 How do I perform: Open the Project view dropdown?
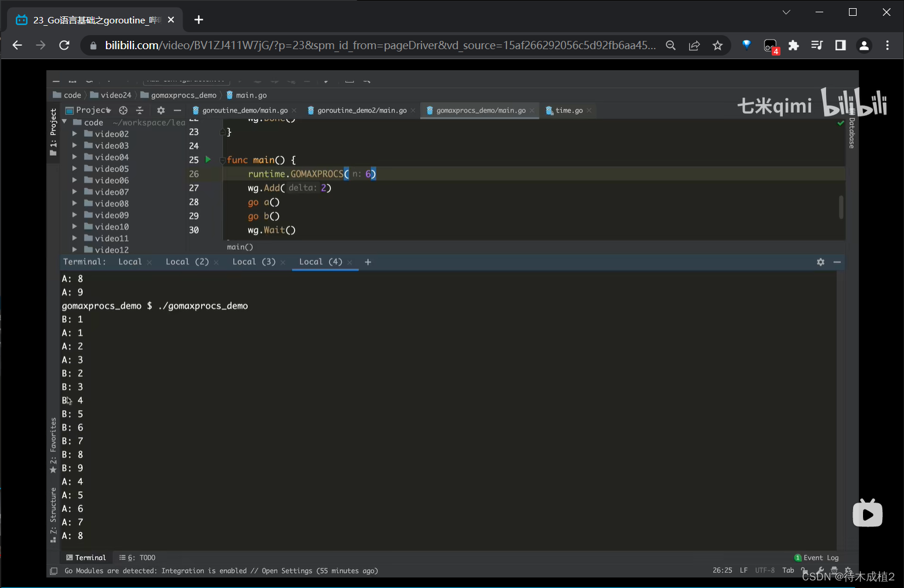click(88, 110)
